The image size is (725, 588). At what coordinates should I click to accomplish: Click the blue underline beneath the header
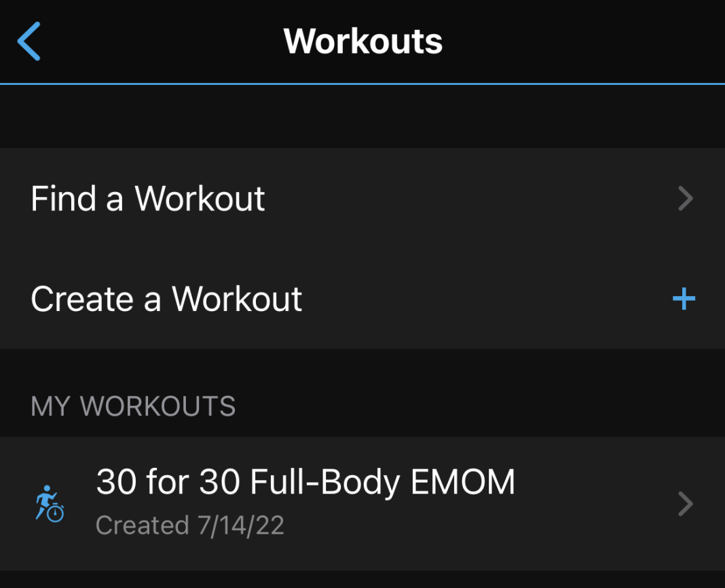(362, 83)
